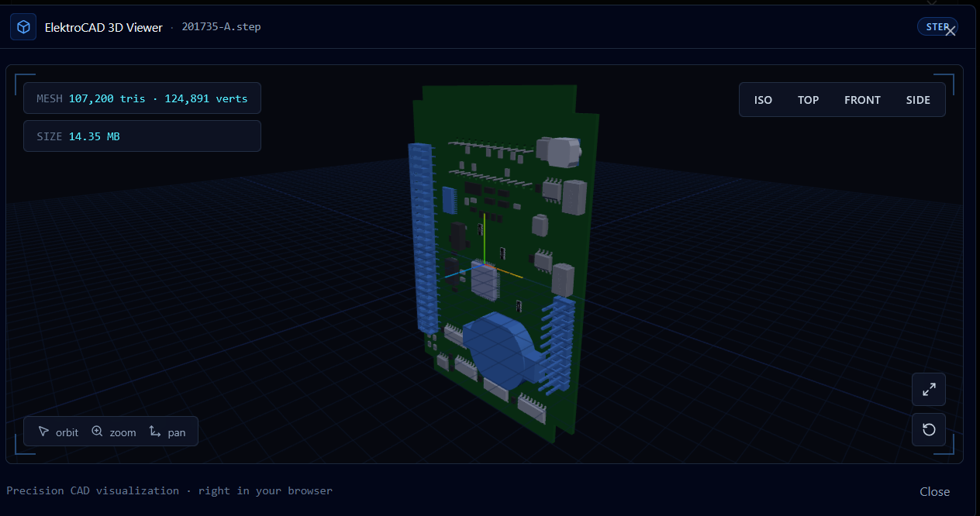
Task: Switch to ISO view
Action: [x=763, y=100]
